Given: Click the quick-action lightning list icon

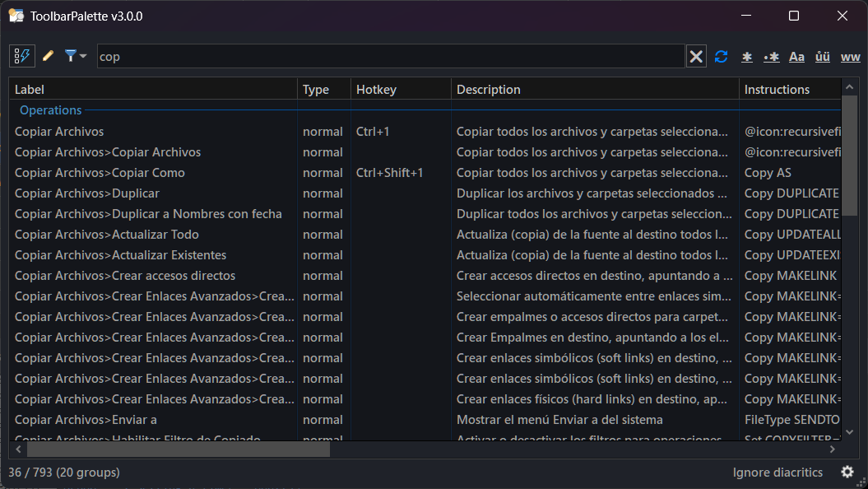Looking at the screenshot, I should [22, 56].
